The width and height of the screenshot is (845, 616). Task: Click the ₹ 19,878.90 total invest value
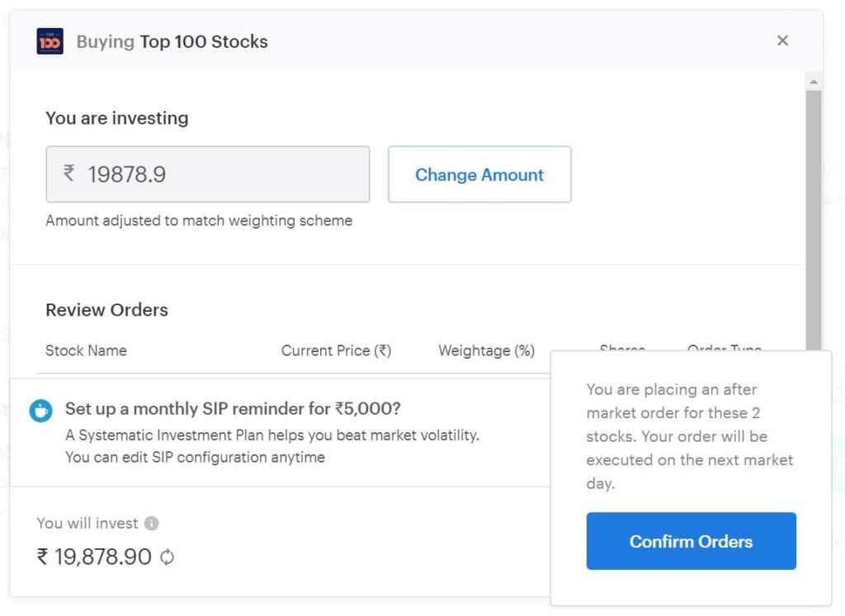pyautogui.click(x=94, y=557)
